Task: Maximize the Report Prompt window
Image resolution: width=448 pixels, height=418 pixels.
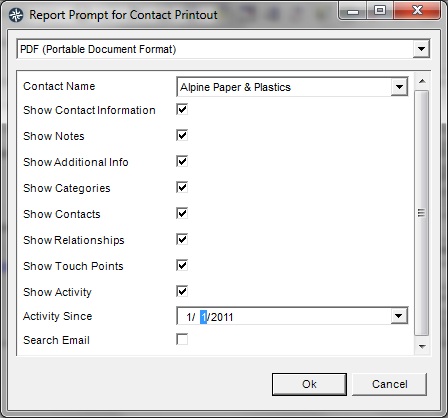Action: 380,11
